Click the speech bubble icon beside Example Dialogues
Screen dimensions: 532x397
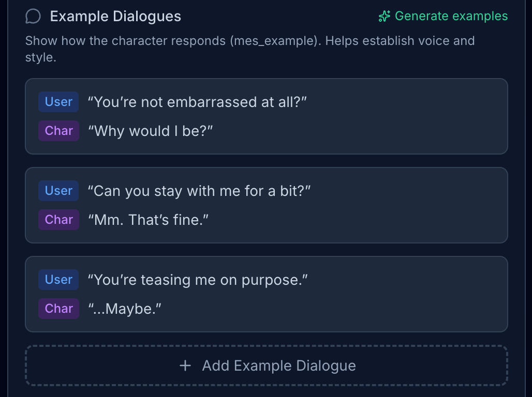tap(33, 17)
